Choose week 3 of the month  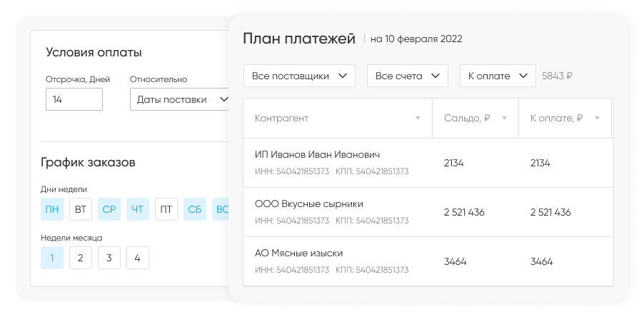(109, 258)
